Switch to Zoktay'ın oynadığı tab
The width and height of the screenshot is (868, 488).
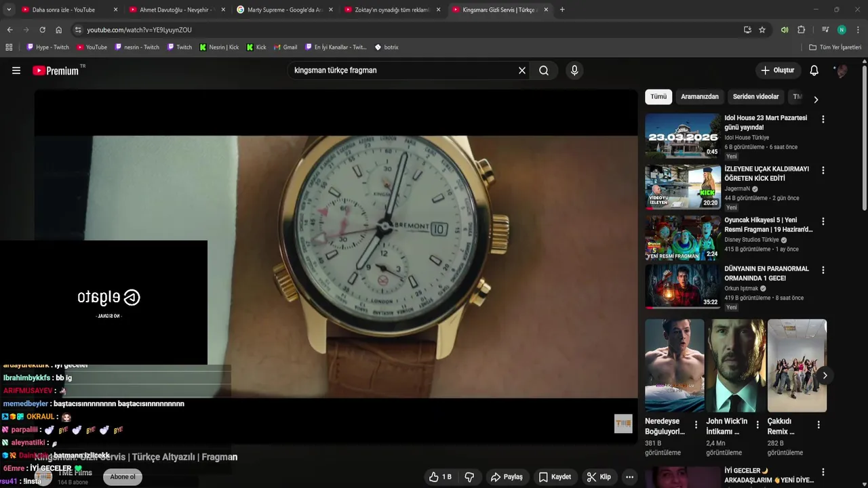[x=392, y=9]
